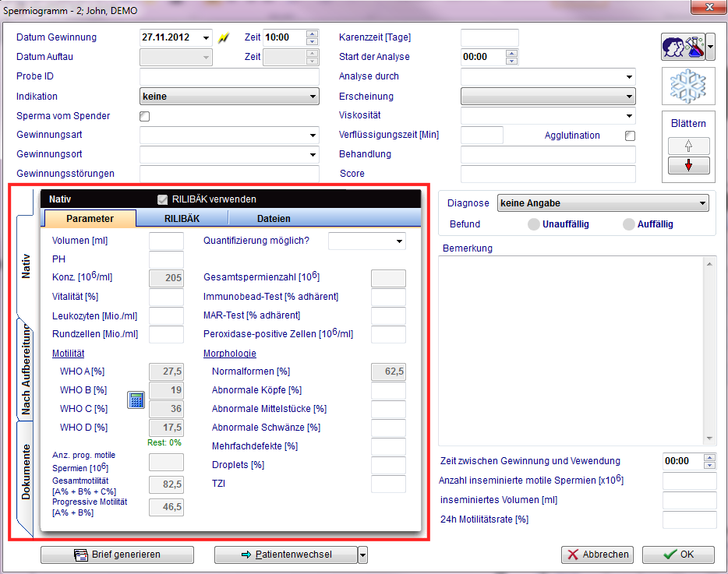This screenshot has height=574, width=728.
Task: Click the Behandlung input field
Action: pos(548,154)
